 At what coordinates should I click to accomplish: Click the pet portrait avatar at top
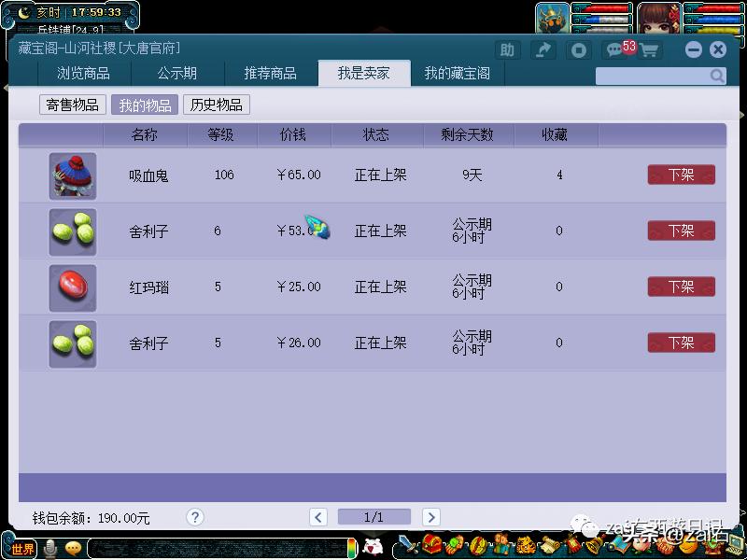point(552,18)
